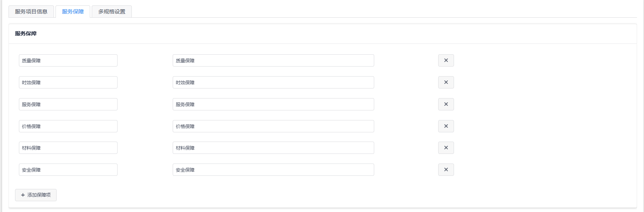Focus the 材料保障 name field
This screenshot has height=212, width=644.
tap(68, 148)
